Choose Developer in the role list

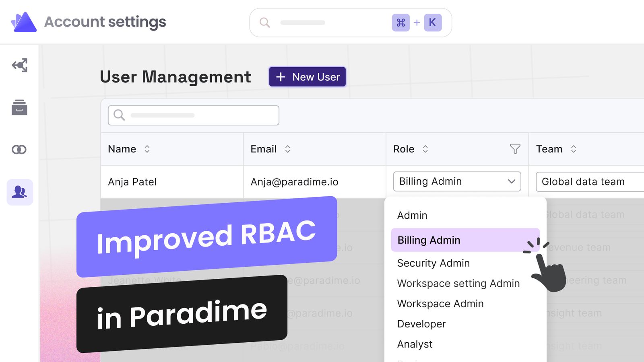tap(421, 324)
